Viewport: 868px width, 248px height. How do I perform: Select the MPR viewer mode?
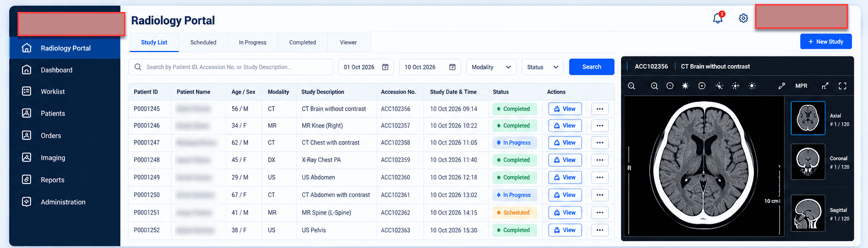(x=801, y=86)
